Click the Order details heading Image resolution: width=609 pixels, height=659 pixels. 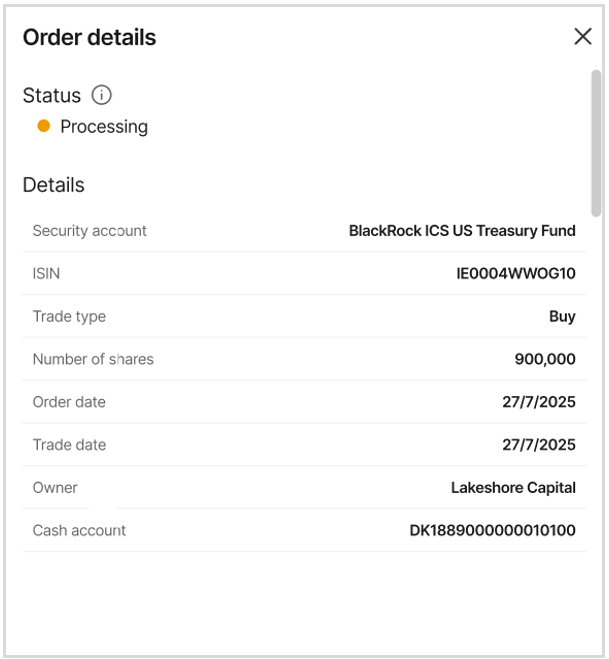point(90,37)
